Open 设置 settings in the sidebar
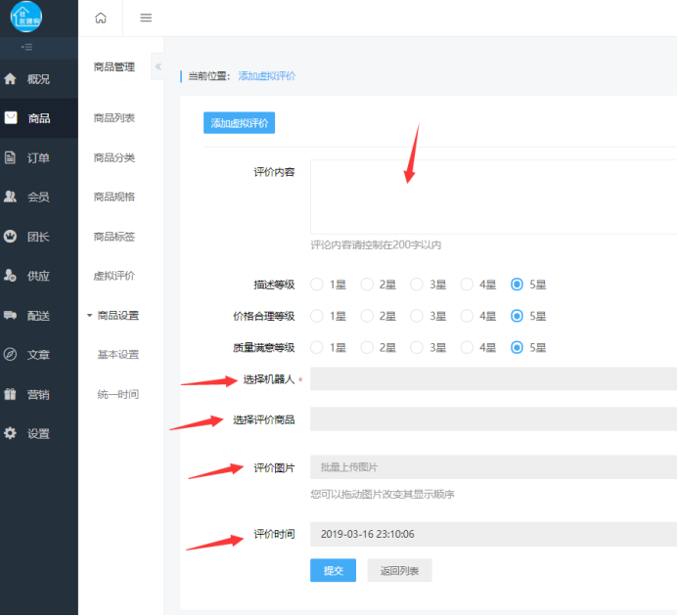This screenshot has width=678, height=616. tap(38, 433)
